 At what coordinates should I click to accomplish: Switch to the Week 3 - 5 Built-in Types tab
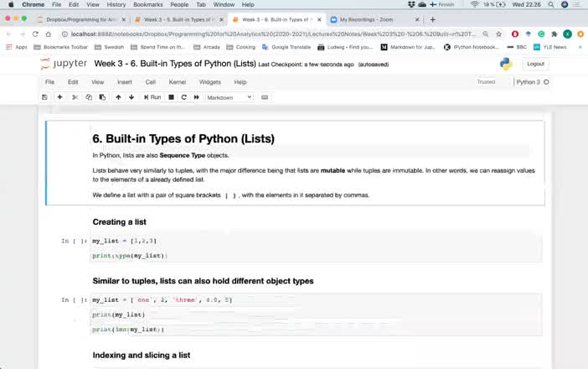pyautogui.click(x=179, y=19)
